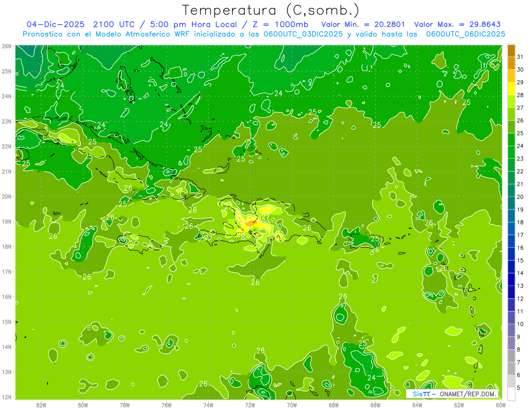Click the '25N' latitude axis label
Screen dimensions: 532x411
[7, 71]
